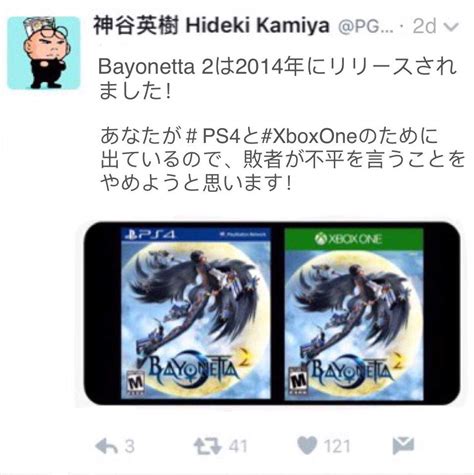Click the reply arrow icon
Image resolution: width=474 pixels, height=475 pixels.
point(107,446)
